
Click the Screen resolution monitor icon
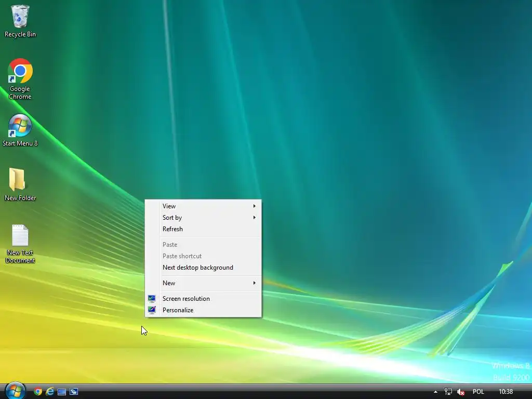point(152,299)
